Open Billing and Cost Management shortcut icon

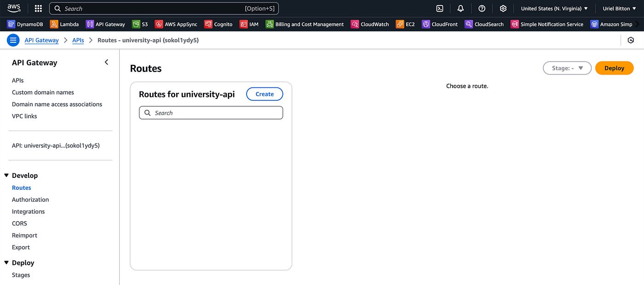(269, 24)
